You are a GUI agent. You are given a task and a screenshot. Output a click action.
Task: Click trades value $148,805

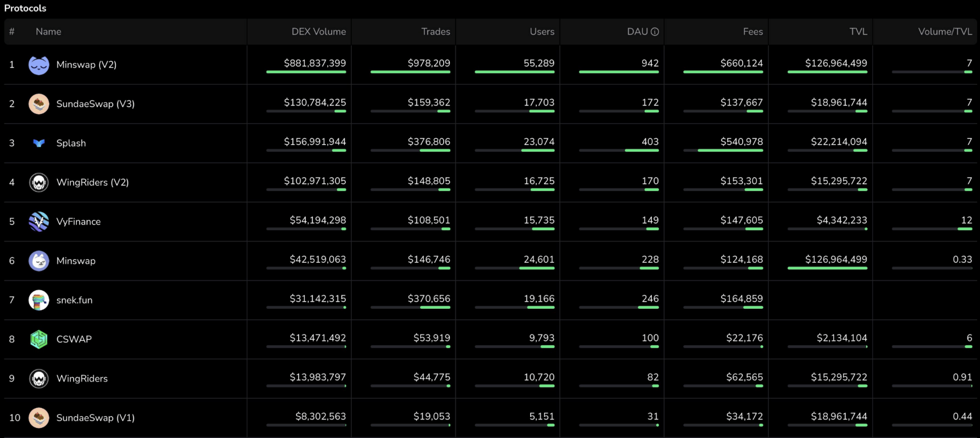tap(429, 181)
